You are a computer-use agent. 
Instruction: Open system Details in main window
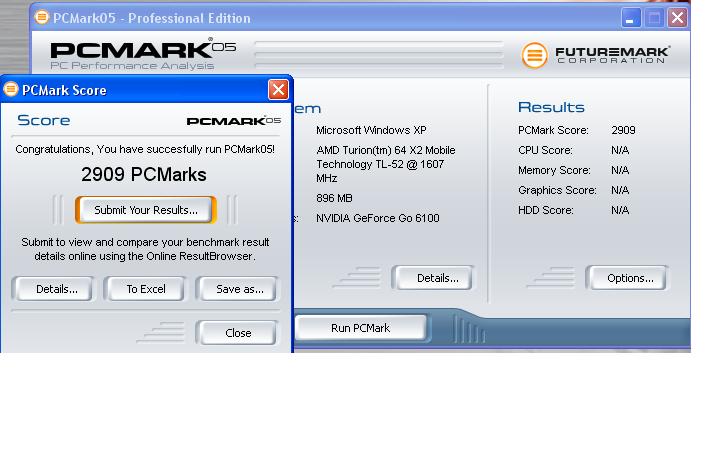(435, 278)
